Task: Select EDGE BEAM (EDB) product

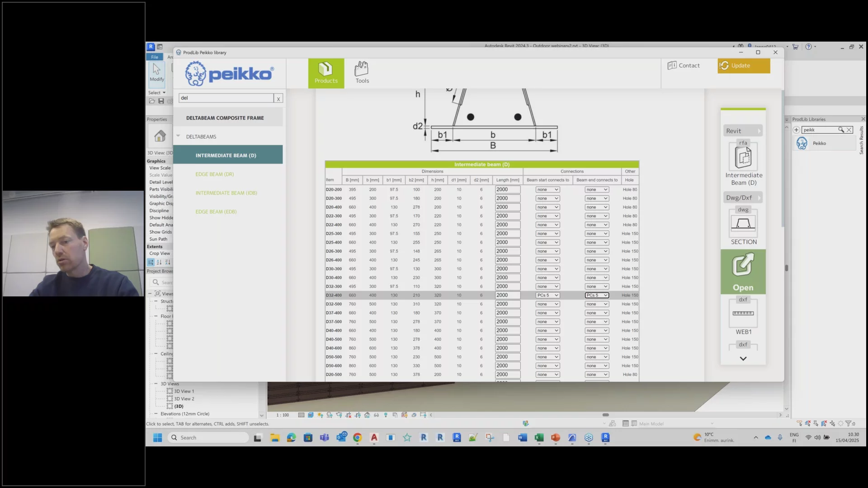Action: (216, 211)
